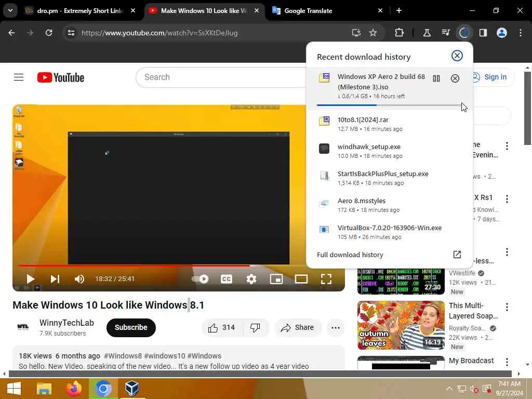Like the video with 314 likes
Viewport: 532px width, 399px height.
(221, 328)
